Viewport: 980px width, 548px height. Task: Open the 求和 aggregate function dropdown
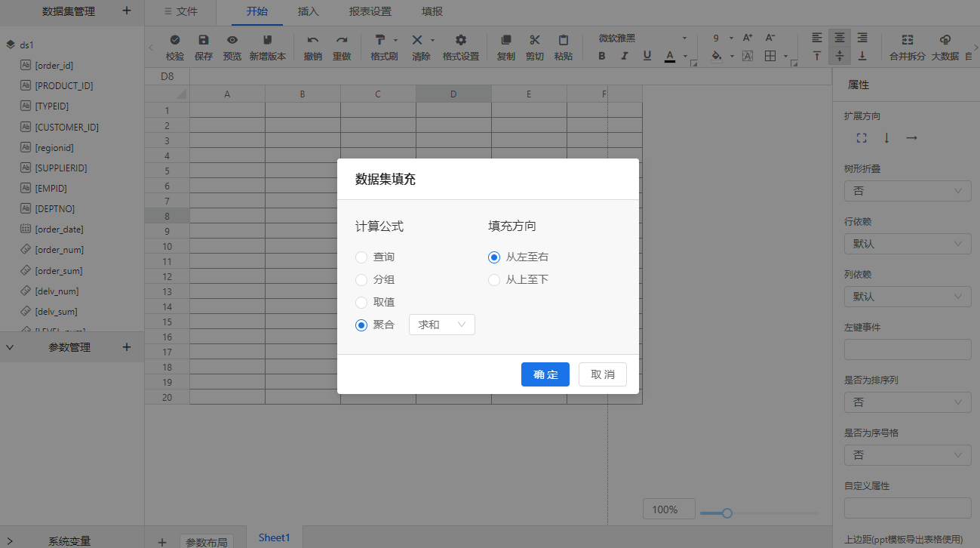tap(442, 325)
